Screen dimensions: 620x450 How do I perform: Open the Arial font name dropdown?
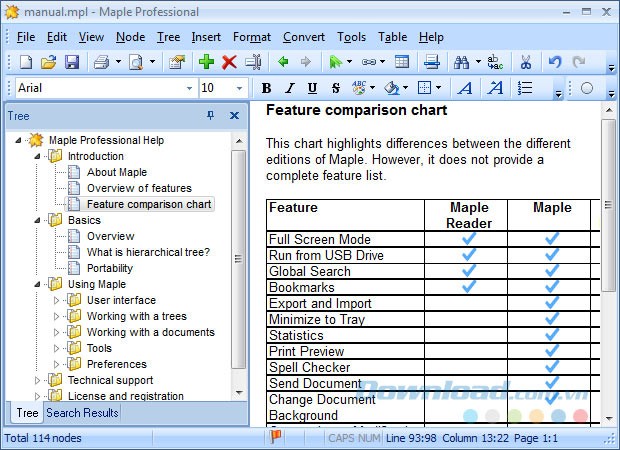pyautogui.click(x=189, y=88)
